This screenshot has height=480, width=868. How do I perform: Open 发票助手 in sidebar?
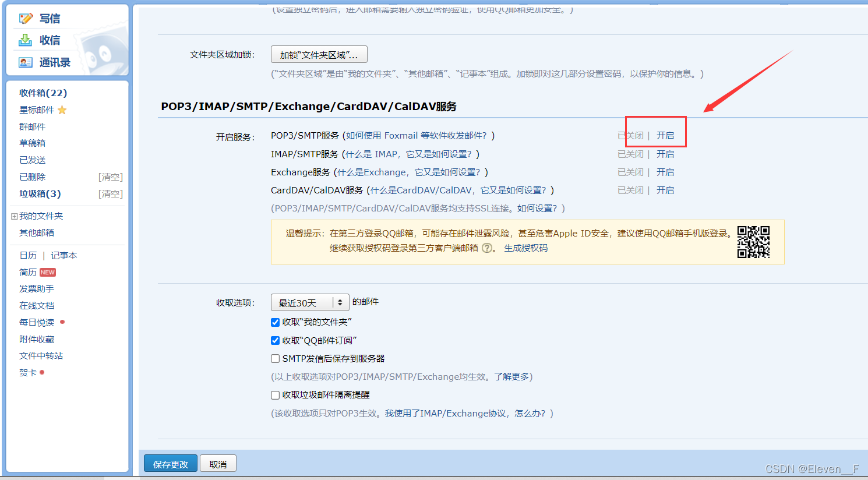pyautogui.click(x=37, y=289)
